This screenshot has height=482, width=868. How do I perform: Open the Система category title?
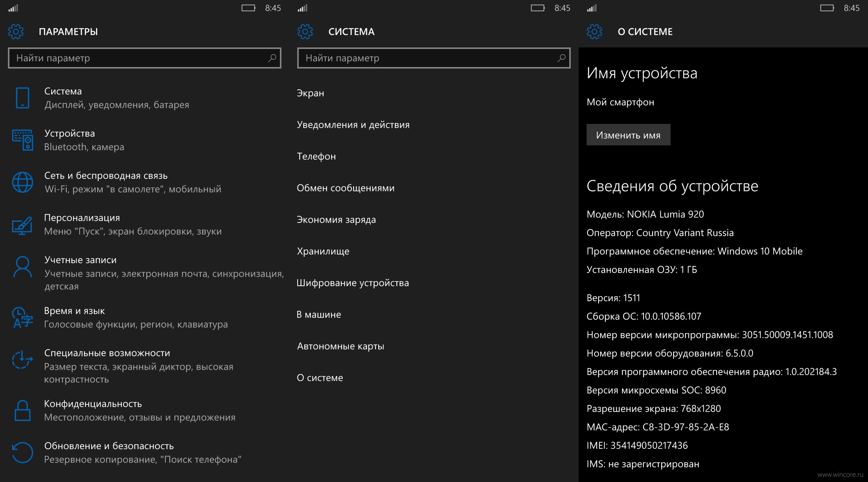(x=63, y=91)
